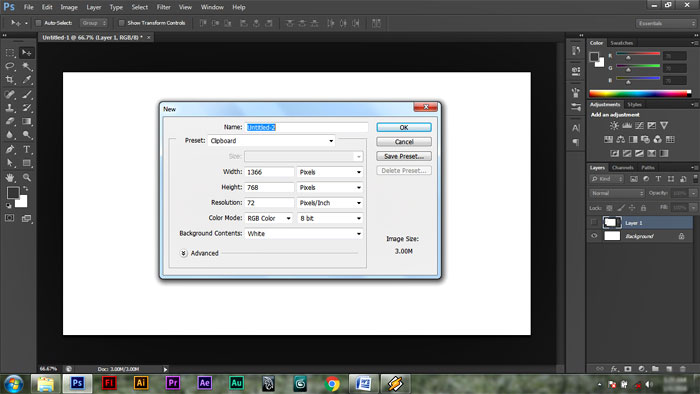Image resolution: width=700 pixels, height=394 pixels.
Task: Open the Color Mode RGB Color dropdown
Action: tap(268, 218)
